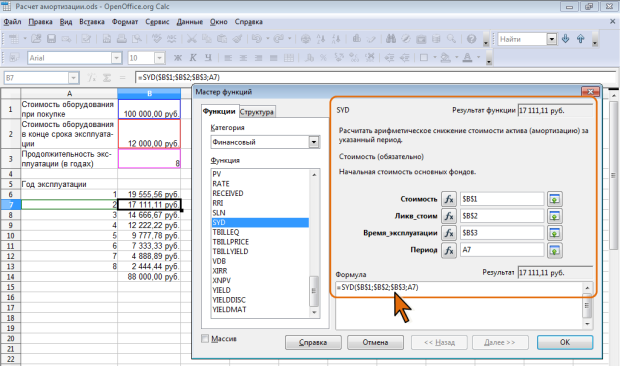The height and width of the screenshot is (366, 620).
Task: Click the Отмена button
Action: [375, 342]
